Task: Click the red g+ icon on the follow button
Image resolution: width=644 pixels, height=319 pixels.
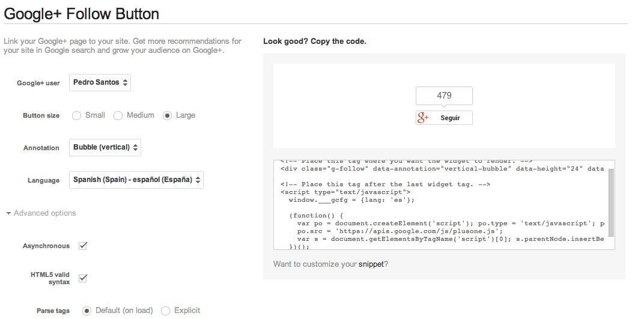Action: 423,118
